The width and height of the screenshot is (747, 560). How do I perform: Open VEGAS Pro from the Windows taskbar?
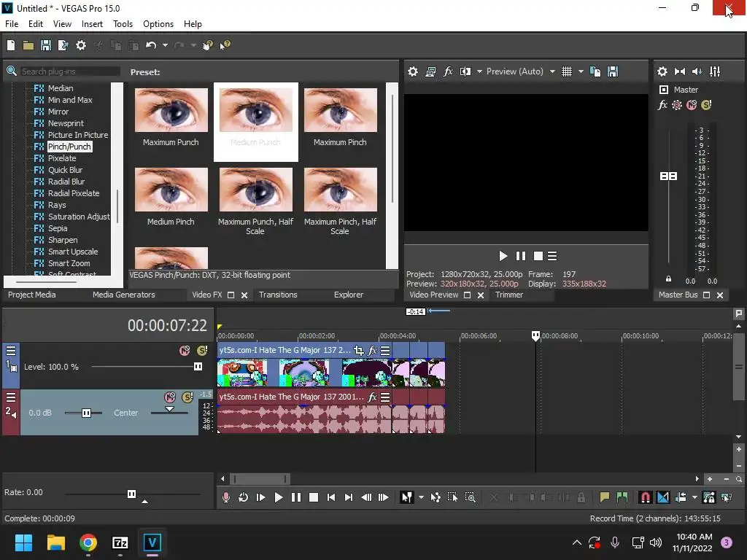(x=152, y=542)
